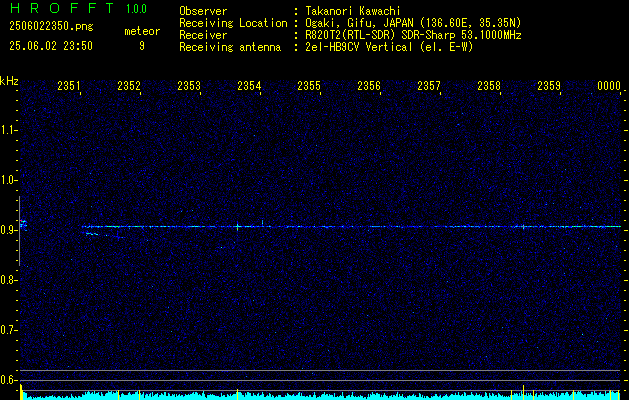Click the 0.9 kHz frequency label

point(8,230)
